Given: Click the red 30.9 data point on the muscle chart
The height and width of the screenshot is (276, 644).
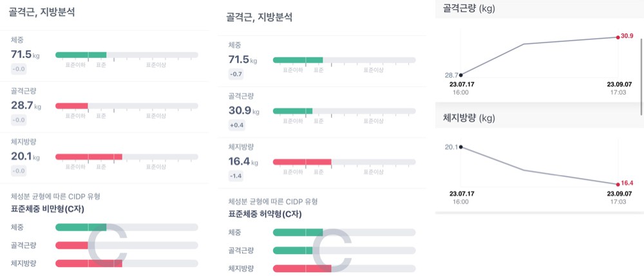Looking at the screenshot, I should pos(618,37).
